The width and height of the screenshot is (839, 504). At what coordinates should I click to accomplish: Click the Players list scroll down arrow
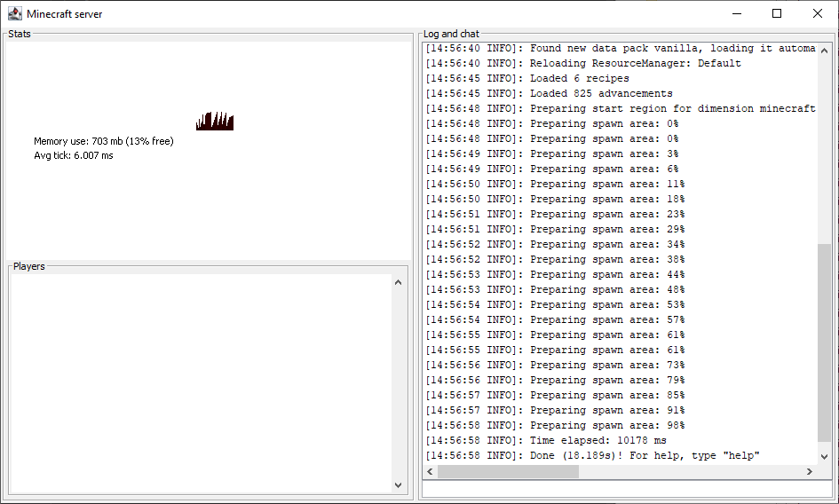[x=398, y=485]
